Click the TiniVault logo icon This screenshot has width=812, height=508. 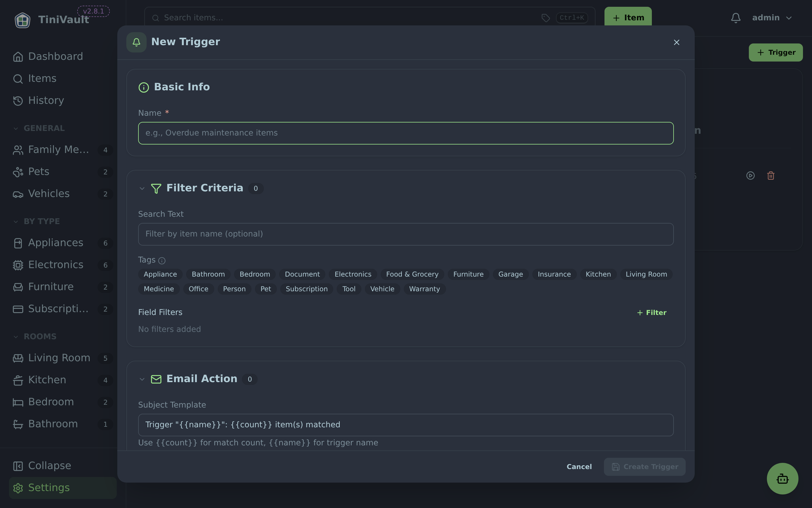pos(23,20)
